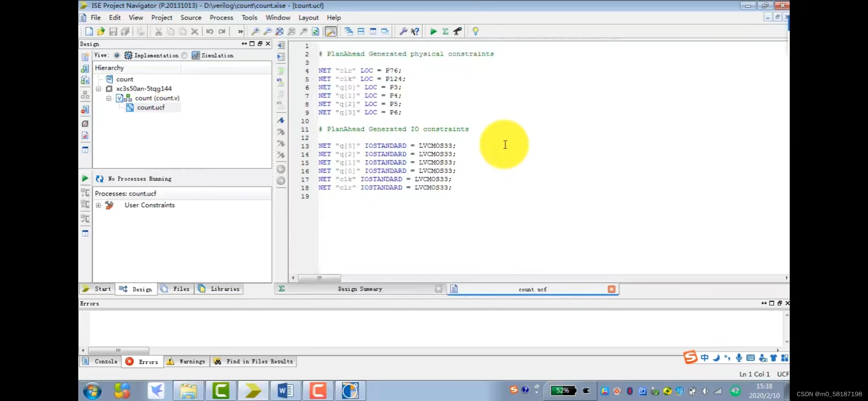Open the Process menu
The width and height of the screenshot is (868, 401).
221,17
